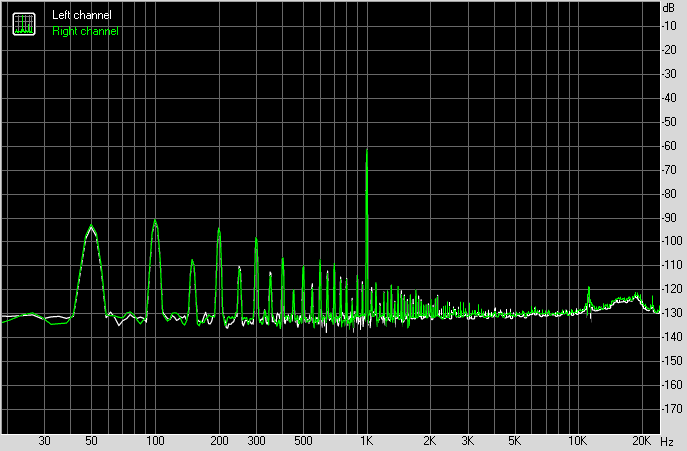Screen dimensions: 687x451
Task: Click the 5K axis label
Action: pos(514,440)
